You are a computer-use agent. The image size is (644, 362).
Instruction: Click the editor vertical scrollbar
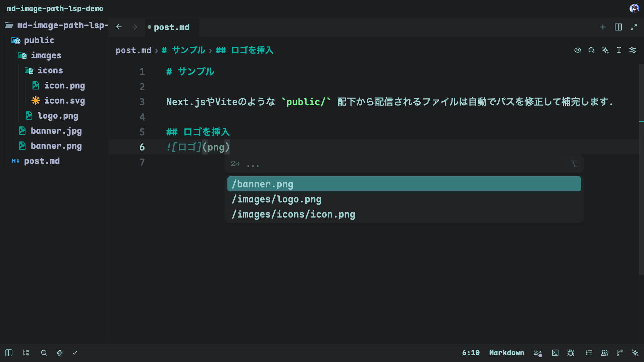[x=641, y=169]
